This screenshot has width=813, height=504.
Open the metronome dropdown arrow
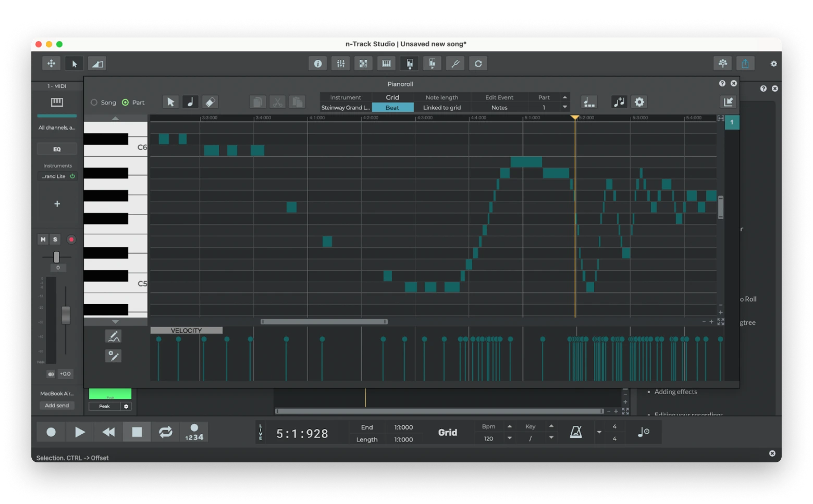point(599,432)
